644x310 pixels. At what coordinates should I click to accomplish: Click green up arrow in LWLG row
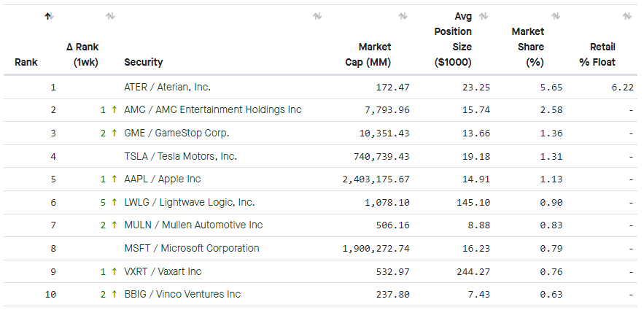tap(114, 202)
